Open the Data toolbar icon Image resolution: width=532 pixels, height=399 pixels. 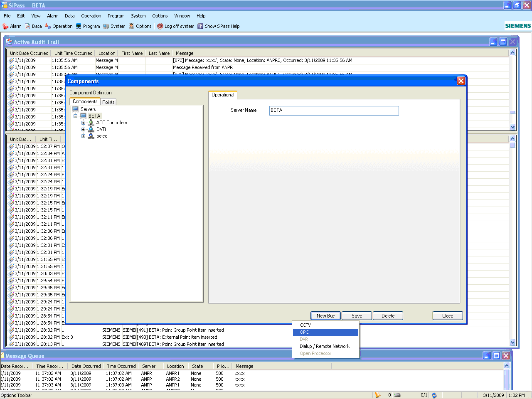pos(27,26)
